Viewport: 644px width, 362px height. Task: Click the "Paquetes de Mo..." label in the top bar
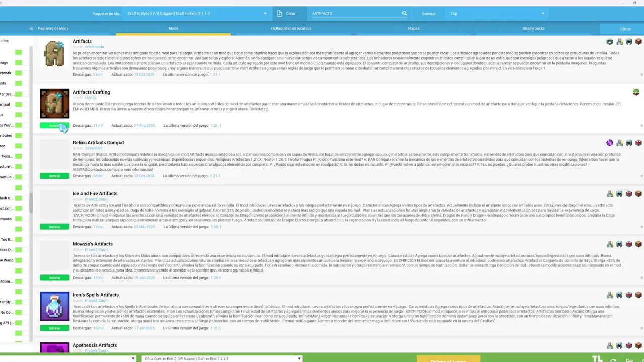[107, 14]
